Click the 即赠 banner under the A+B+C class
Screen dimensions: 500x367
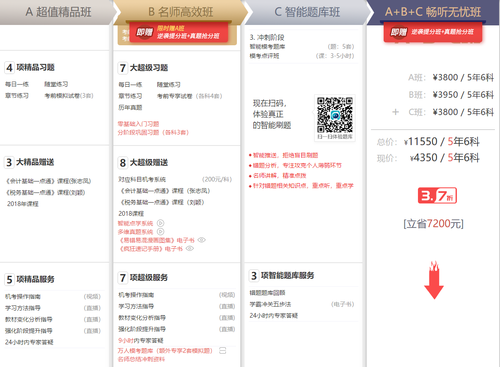(433, 32)
